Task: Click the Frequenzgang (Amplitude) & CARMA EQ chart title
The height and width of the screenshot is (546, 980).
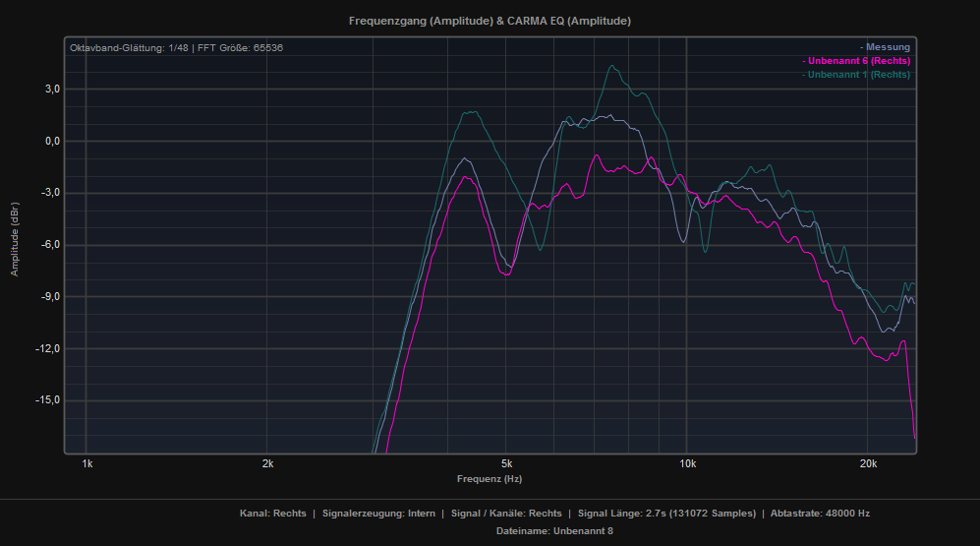Action: [490, 21]
